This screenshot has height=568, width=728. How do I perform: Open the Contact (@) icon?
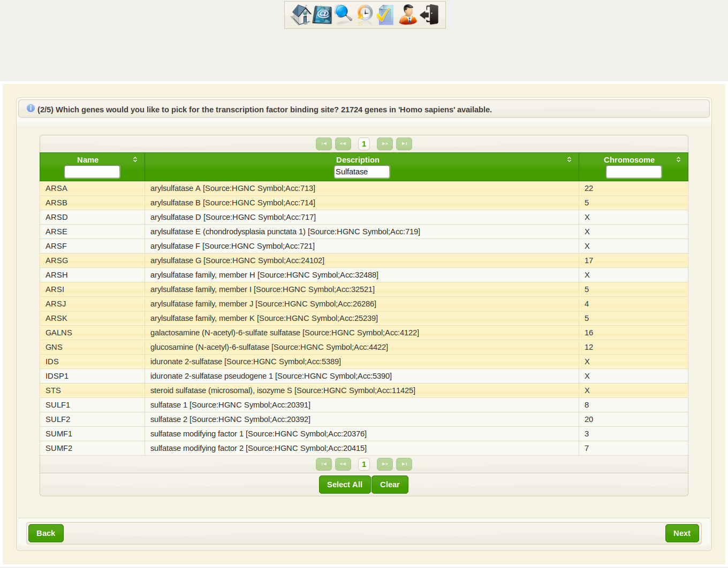click(322, 14)
